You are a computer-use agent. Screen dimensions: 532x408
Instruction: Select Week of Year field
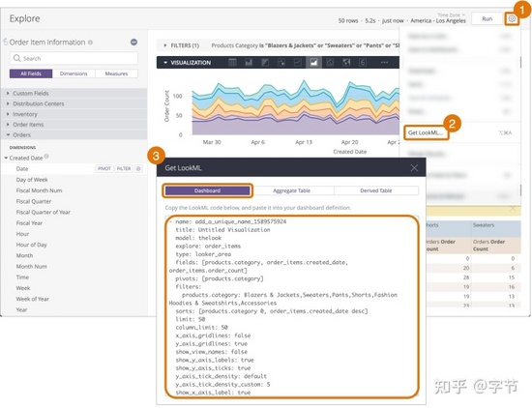point(33,299)
